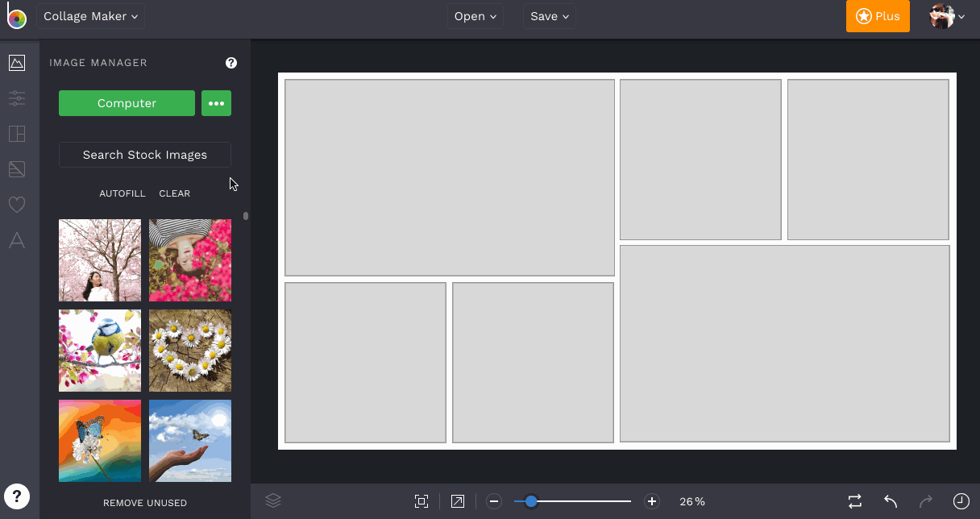Open the Patterns sidebar icon
Screen dimensions: 980x519
(17, 169)
